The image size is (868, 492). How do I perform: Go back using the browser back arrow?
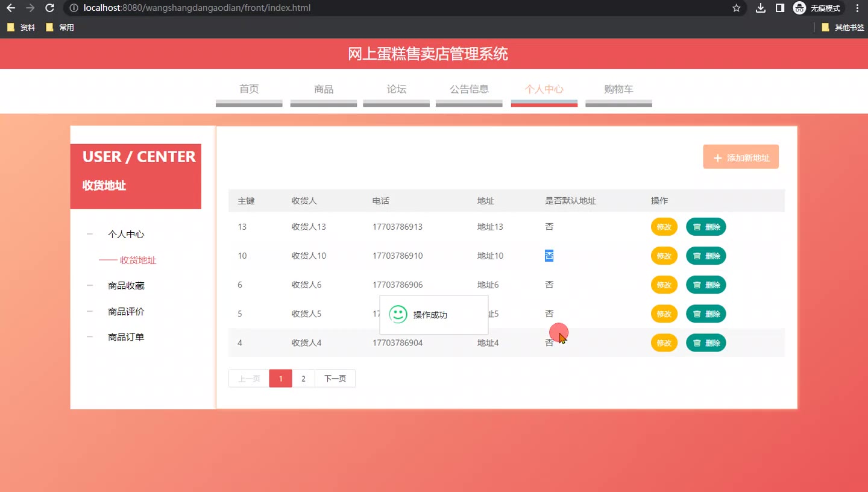click(x=10, y=8)
